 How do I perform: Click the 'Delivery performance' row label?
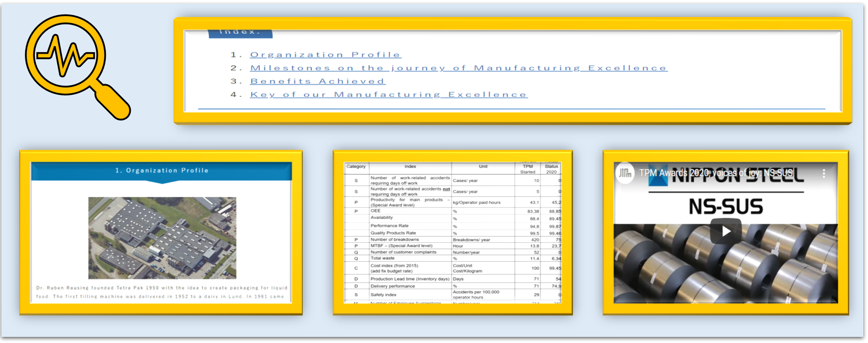coord(393,286)
